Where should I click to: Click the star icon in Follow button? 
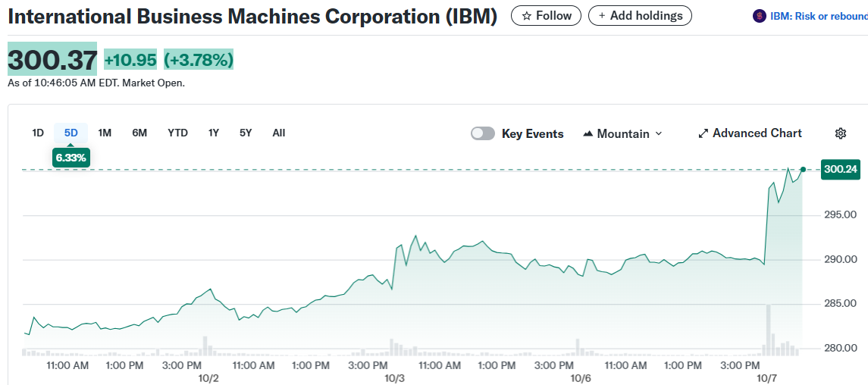point(526,16)
